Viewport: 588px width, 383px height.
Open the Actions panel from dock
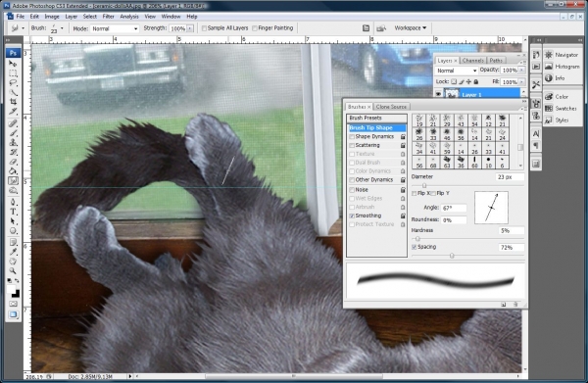[x=536, y=67]
